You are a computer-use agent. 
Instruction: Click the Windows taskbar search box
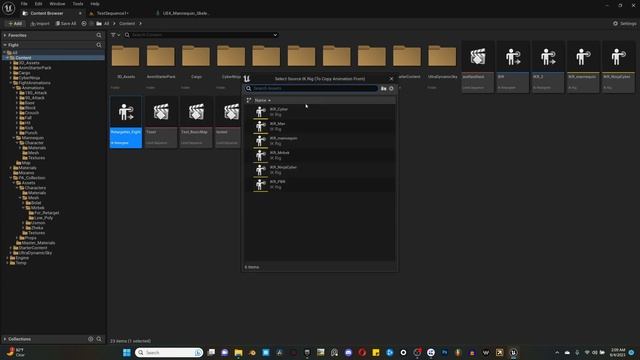click(x=169, y=352)
